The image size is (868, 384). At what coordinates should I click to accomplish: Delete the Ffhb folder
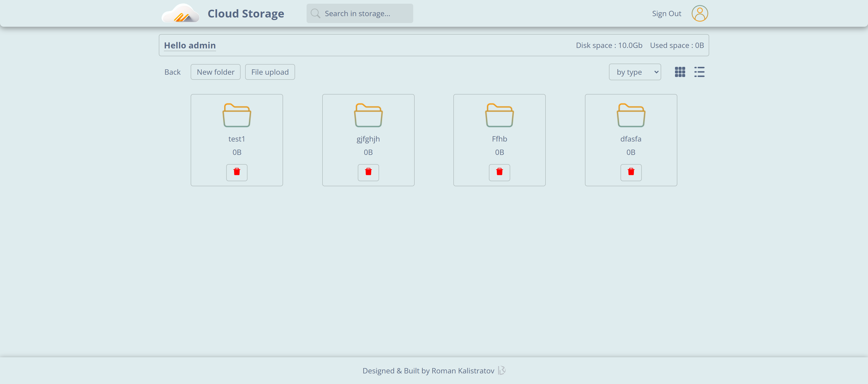[x=499, y=172]
